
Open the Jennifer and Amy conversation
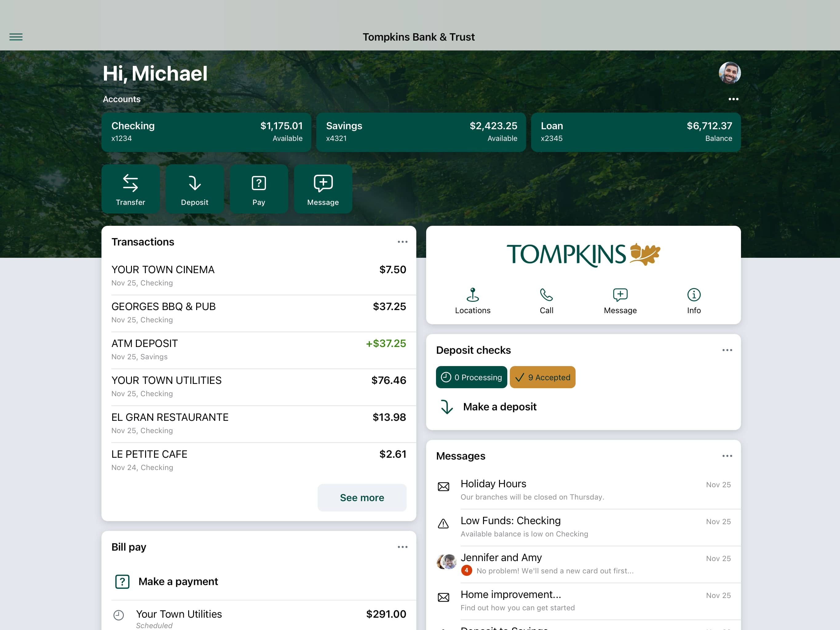583,564
